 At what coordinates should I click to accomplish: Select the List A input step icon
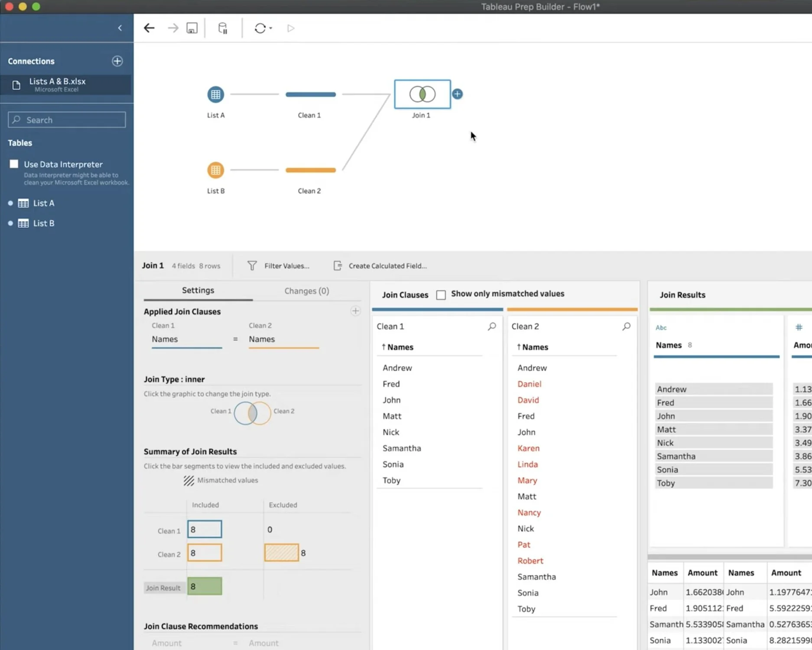[215, 94]
